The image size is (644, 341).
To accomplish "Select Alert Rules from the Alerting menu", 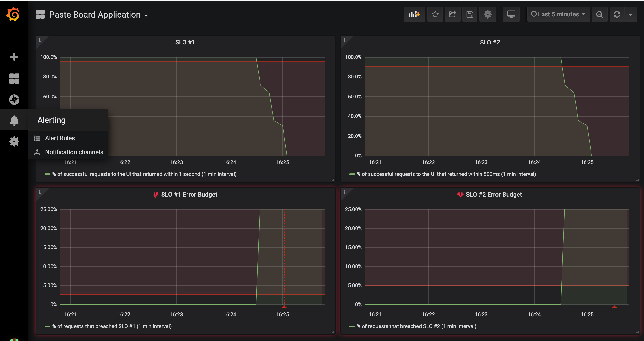I will pos(60,138).
